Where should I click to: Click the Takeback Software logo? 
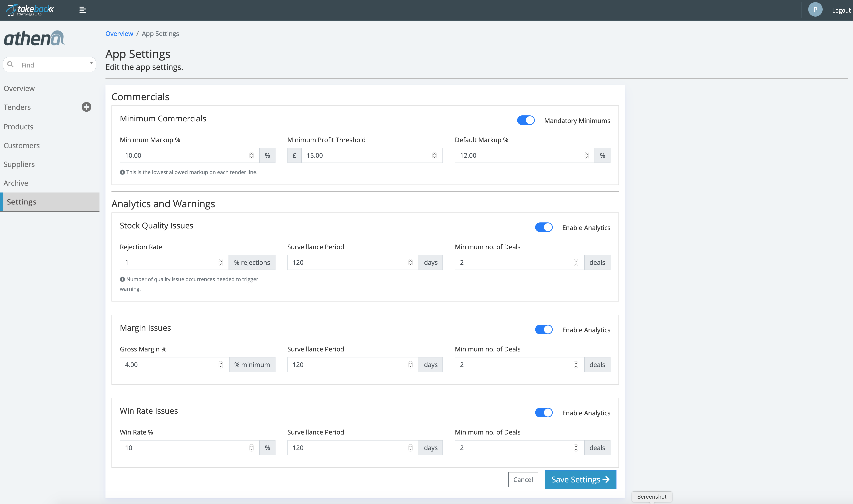pos(30,10)
